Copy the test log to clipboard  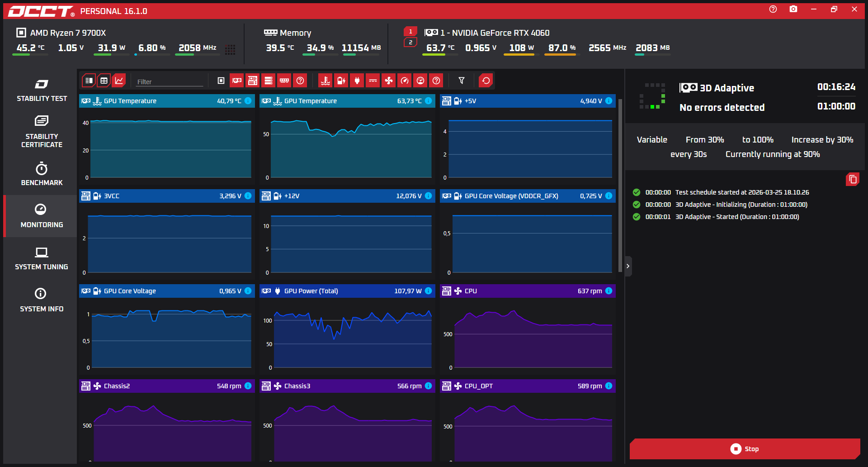click(852, 180)
